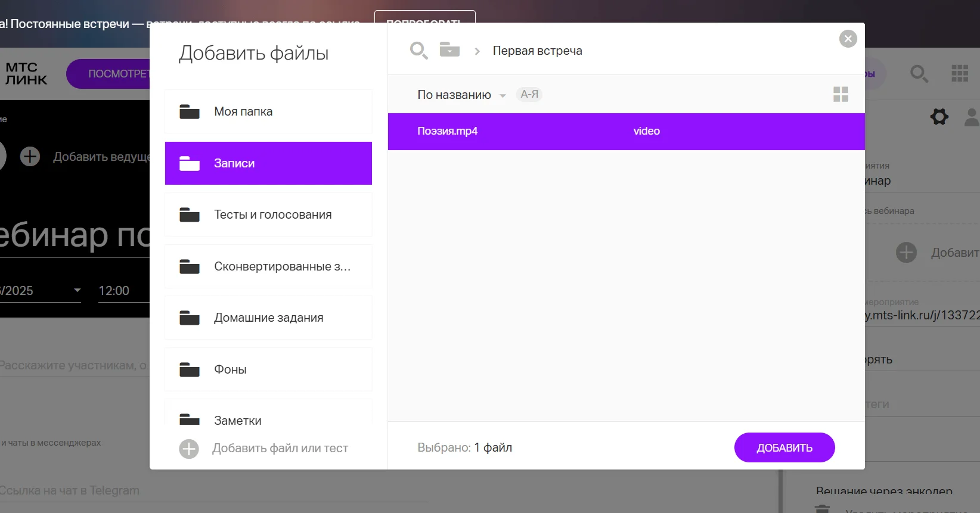Image resolution: width=980 pixels, height=513 pixels.
Task: Select the Поэзия.mp4 file row
Action: 626,132
